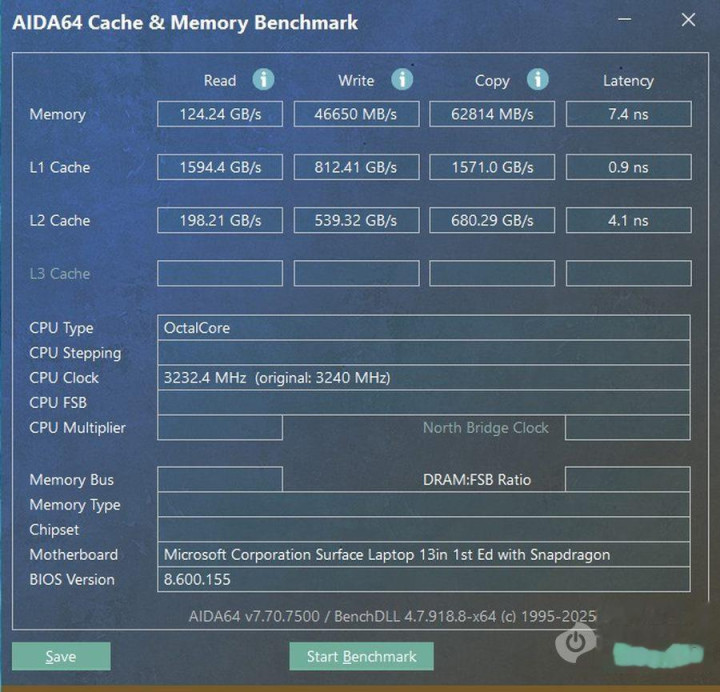Click the Read column header text
The image size is (720, 692).
[220, 81]
